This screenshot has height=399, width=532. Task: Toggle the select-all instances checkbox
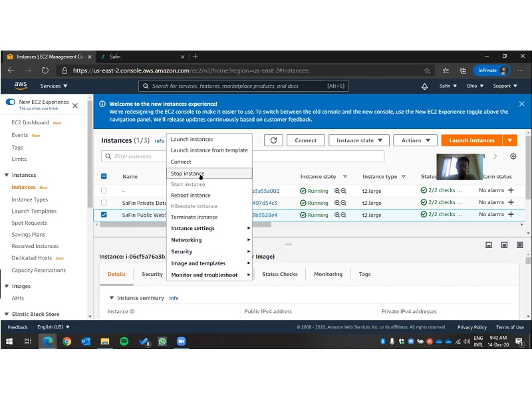point(104,176)
